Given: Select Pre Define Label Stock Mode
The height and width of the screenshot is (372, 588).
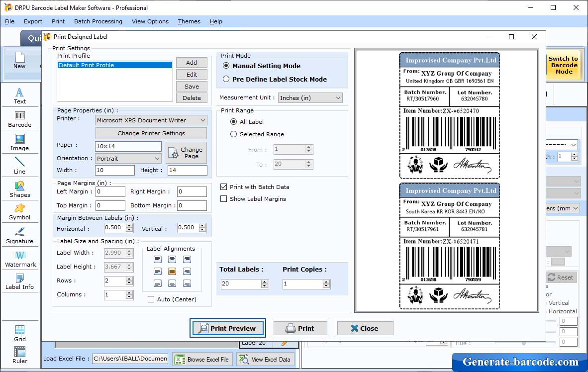Looking at the screenshot, I should click(x=226, y=79).
